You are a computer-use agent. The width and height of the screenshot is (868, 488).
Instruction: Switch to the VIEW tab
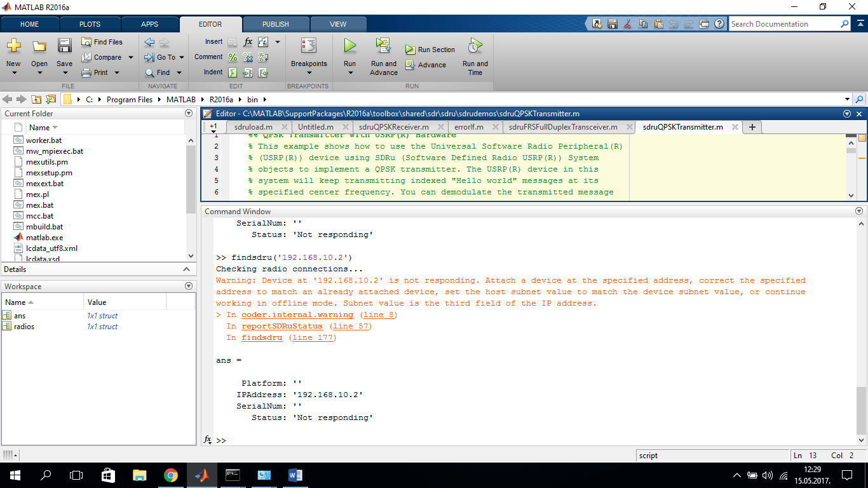point(338,24)
